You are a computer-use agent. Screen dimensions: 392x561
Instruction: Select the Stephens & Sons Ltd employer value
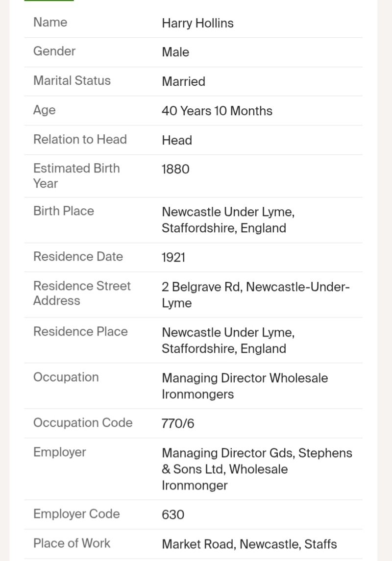pos(257,469)
